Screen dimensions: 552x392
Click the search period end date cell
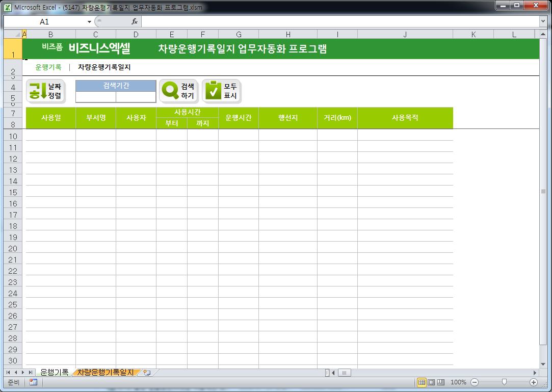pyautogui.click(x=136, y=97)
